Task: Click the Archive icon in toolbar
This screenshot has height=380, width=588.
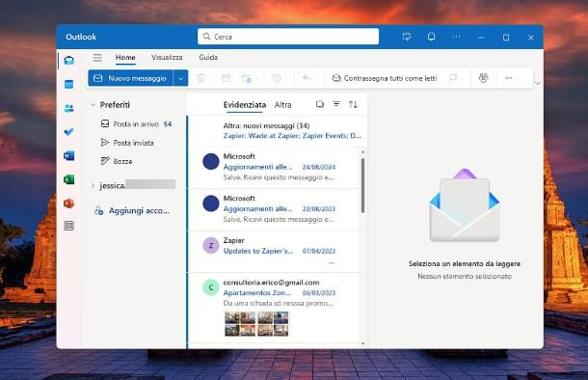Action: click(226, 78)
